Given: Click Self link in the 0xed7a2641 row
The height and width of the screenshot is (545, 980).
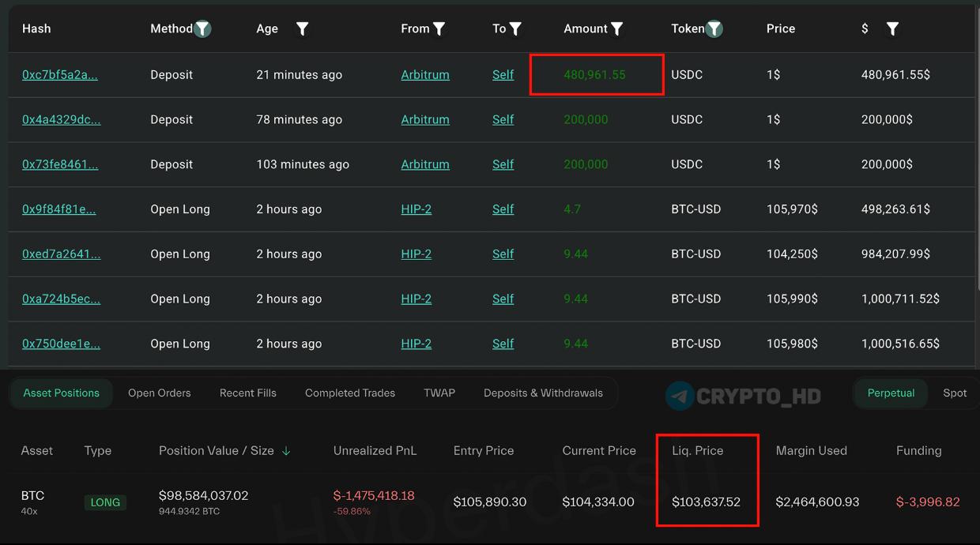Looking at the screenshot, I should click(503, 254).
